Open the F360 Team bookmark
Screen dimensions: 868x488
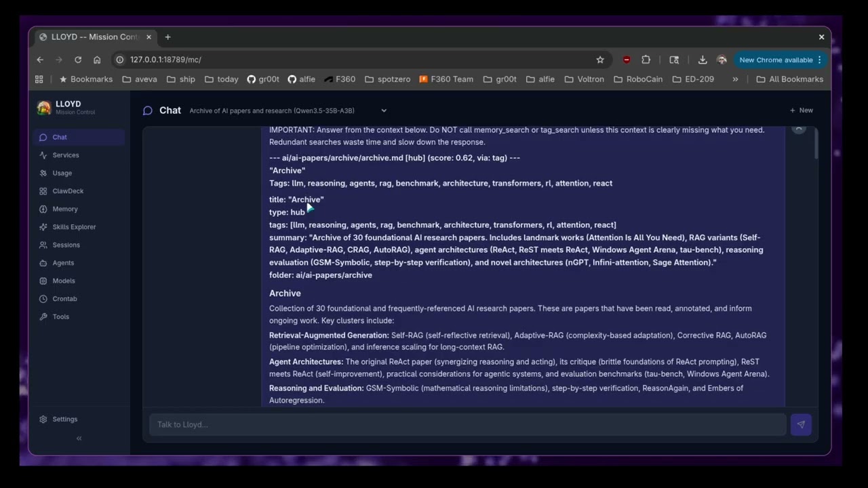446,79
